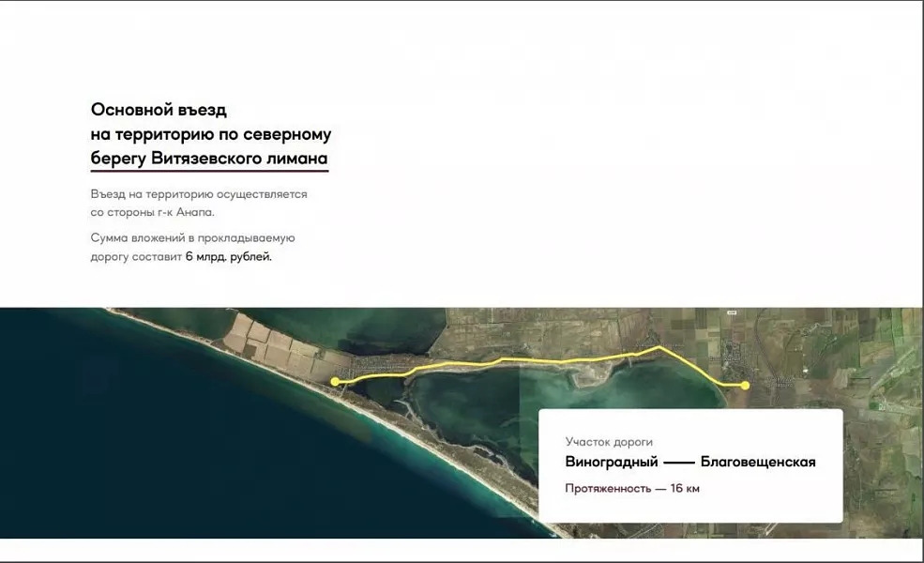
Task: Click the dark underline beneath the heading
Action: coord(209,171)
